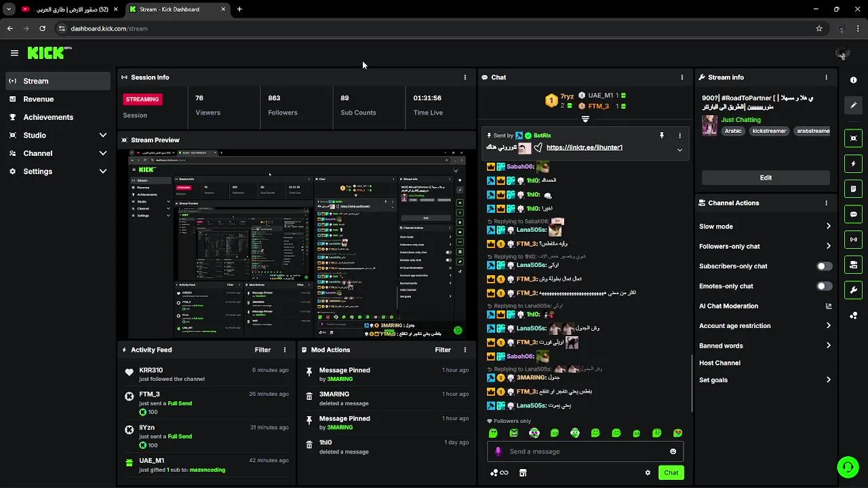
Task: Click the pin icon on BotRix pinned message
Action: (x=661, y=136)
